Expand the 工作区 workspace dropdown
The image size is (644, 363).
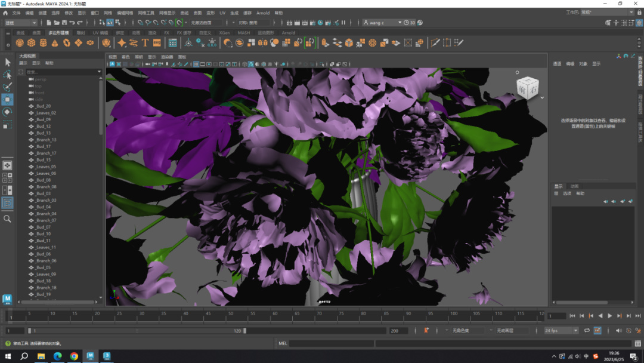pyautogui.click(x=606, y=12)
